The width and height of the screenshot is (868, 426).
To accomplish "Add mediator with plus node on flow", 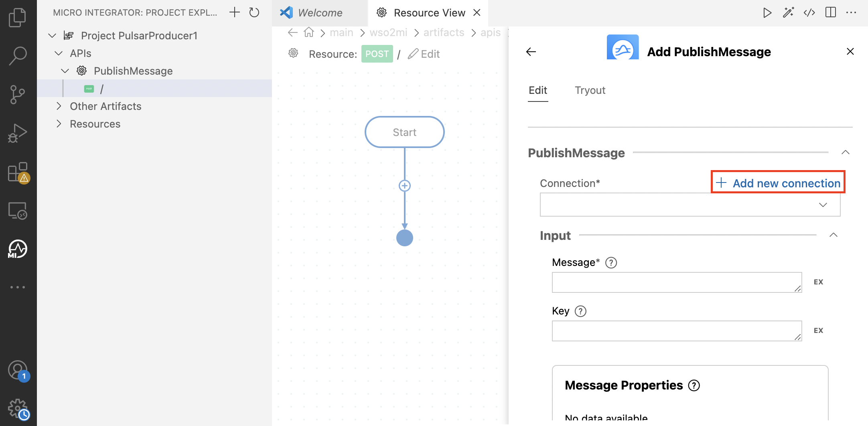I will 405,186.
